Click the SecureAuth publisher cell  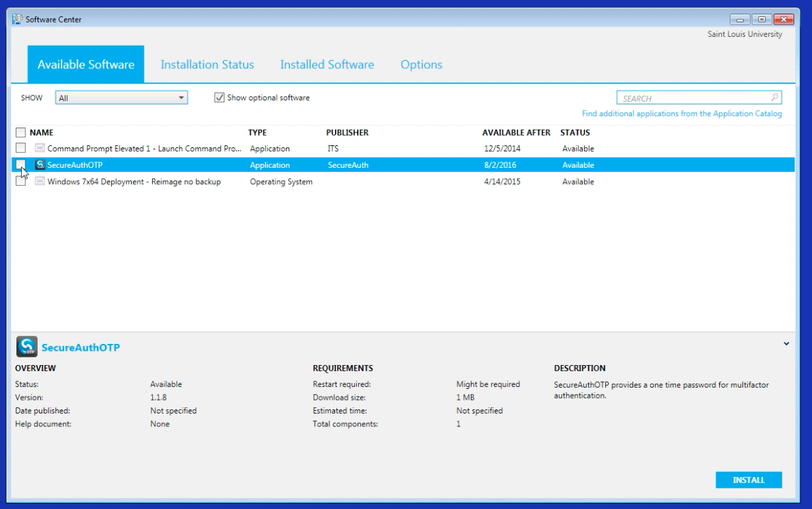[348, 165]
